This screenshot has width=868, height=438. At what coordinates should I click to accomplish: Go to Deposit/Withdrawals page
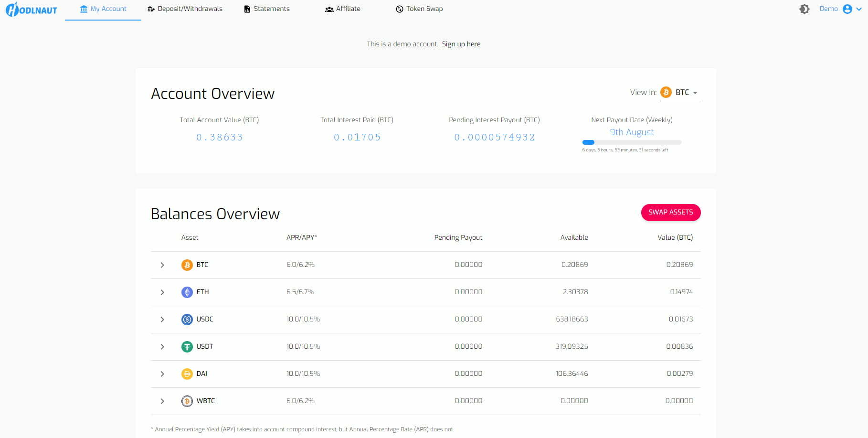click(x=185, y=9)
